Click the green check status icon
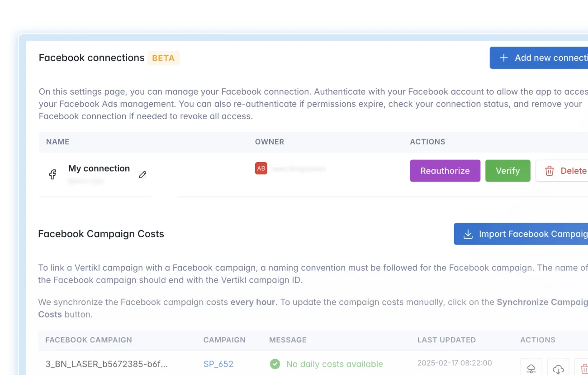The height and width of the screenshot is (375, 588). click(x=275, y=364)
